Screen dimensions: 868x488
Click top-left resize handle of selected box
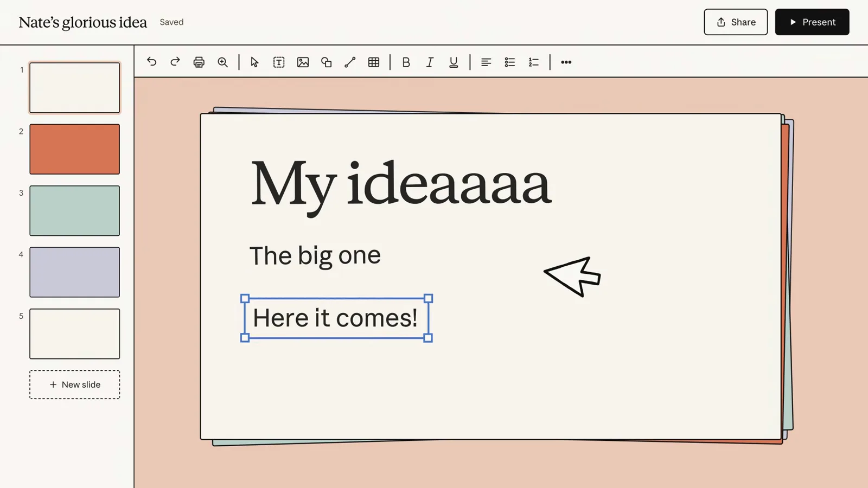245,298
